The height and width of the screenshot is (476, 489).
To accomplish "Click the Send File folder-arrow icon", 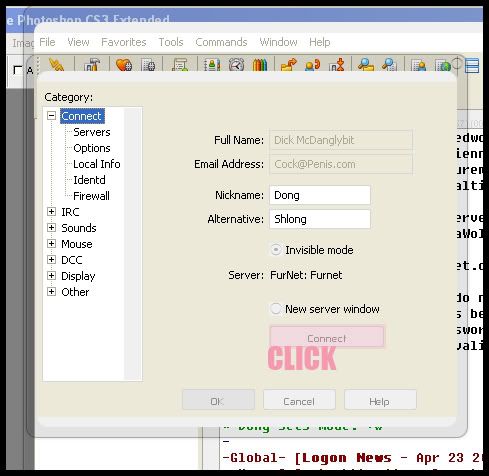I will 288,64.
